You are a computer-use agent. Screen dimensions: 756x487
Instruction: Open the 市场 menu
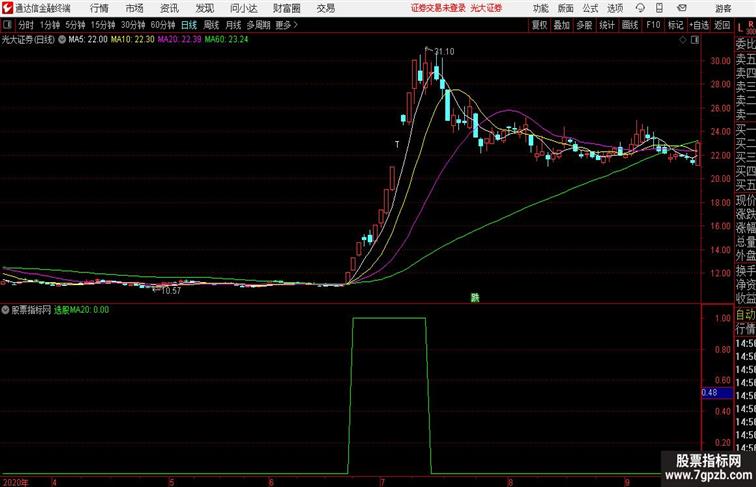pyautogui.click(x=135, y=8)
